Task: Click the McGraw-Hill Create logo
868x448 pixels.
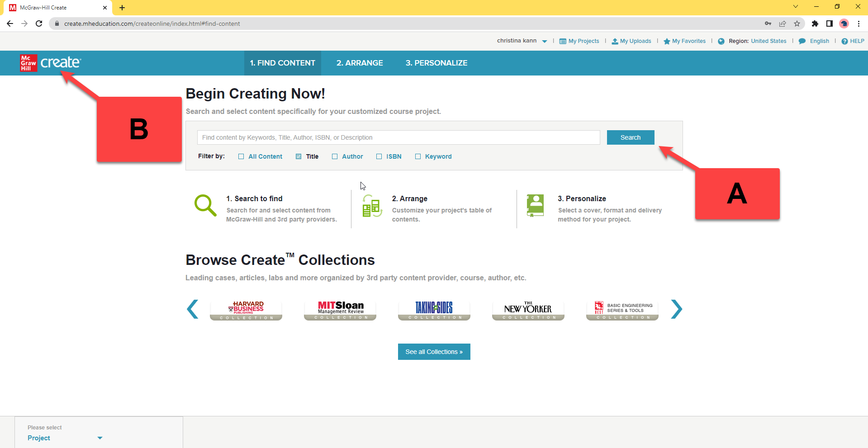Action: (x=50, y=63)
